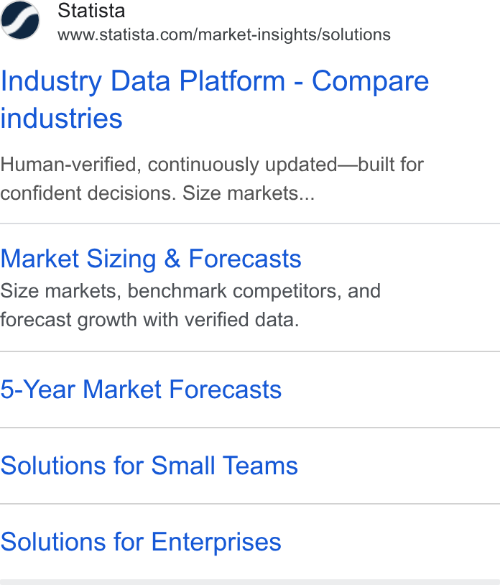
Task: Click 'Enterprises' in the last sitelink
Action: pyautogui.click(x=216, y=542)
